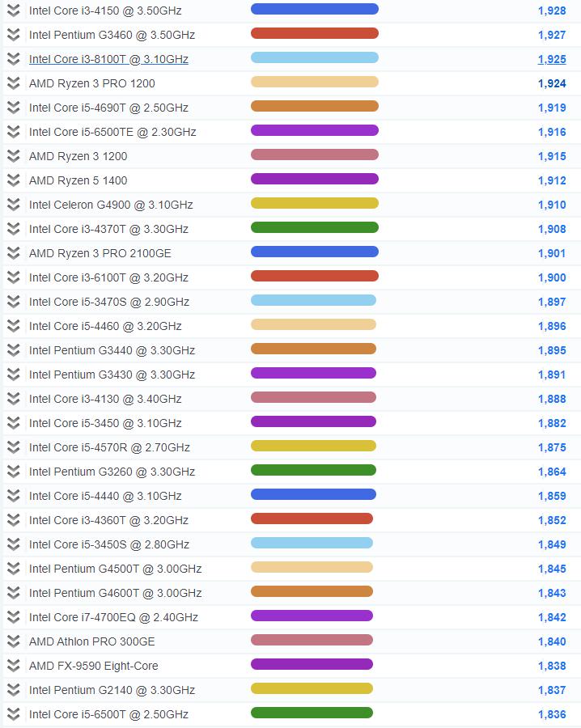Click the purple bar for AMD FX-9590

[312, 664]
